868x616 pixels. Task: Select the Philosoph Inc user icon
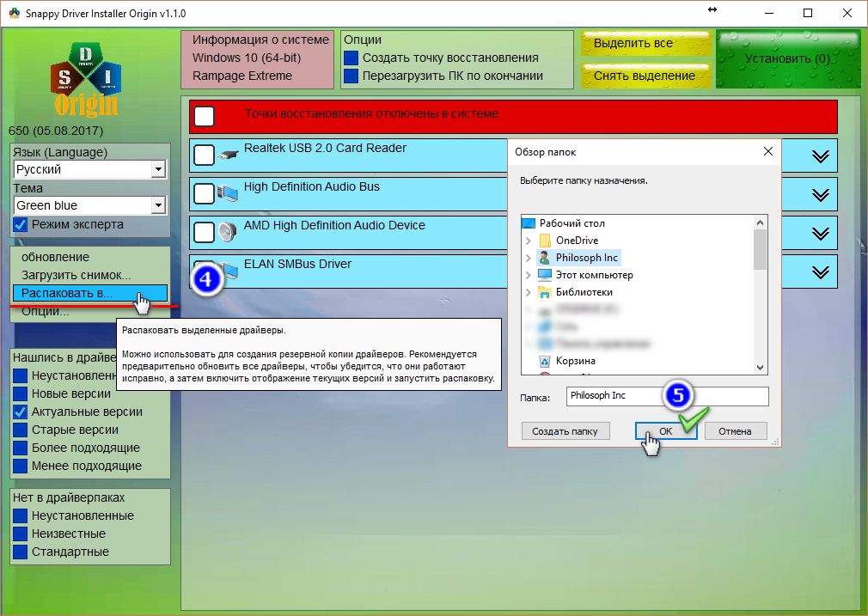pyautogui.click(x=544, y=258)
